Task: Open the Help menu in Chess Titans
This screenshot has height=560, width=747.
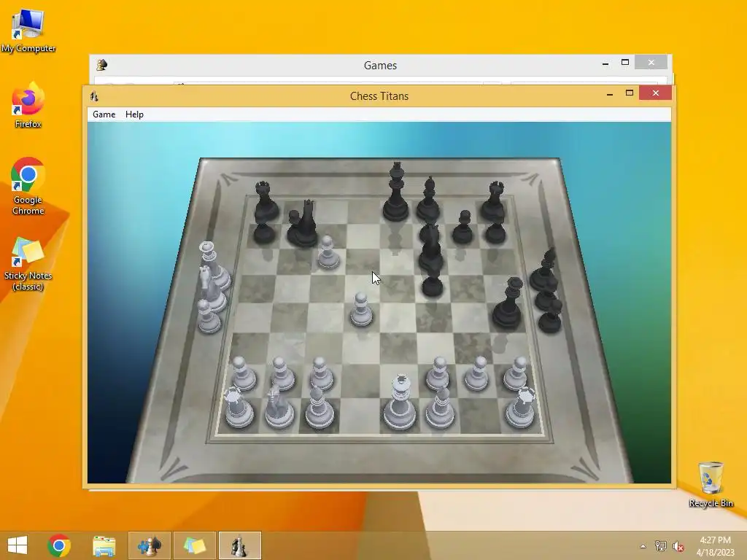Action: tap(134, 114)
